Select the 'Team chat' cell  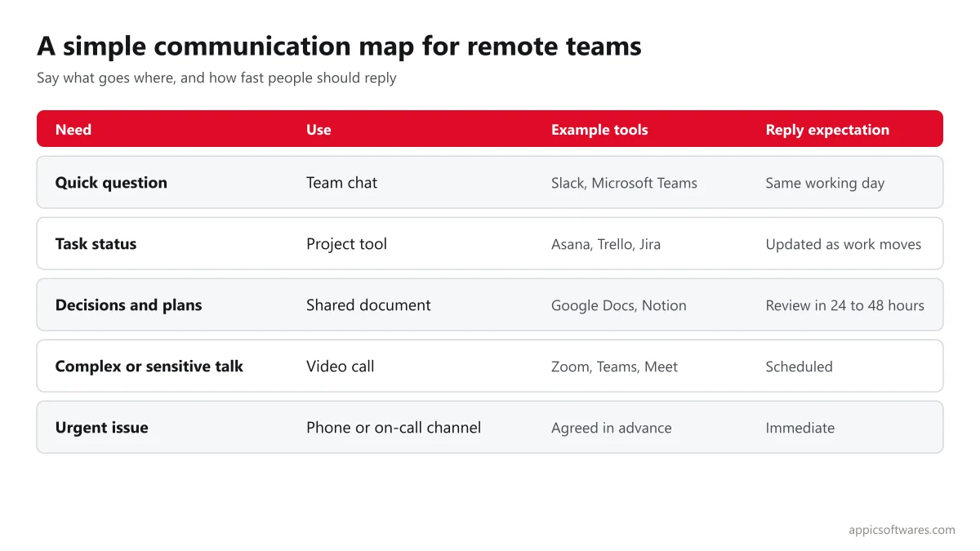341,183
